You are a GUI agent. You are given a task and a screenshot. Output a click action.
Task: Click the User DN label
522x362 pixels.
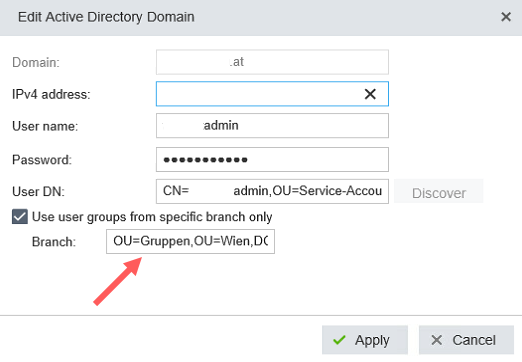38,192
